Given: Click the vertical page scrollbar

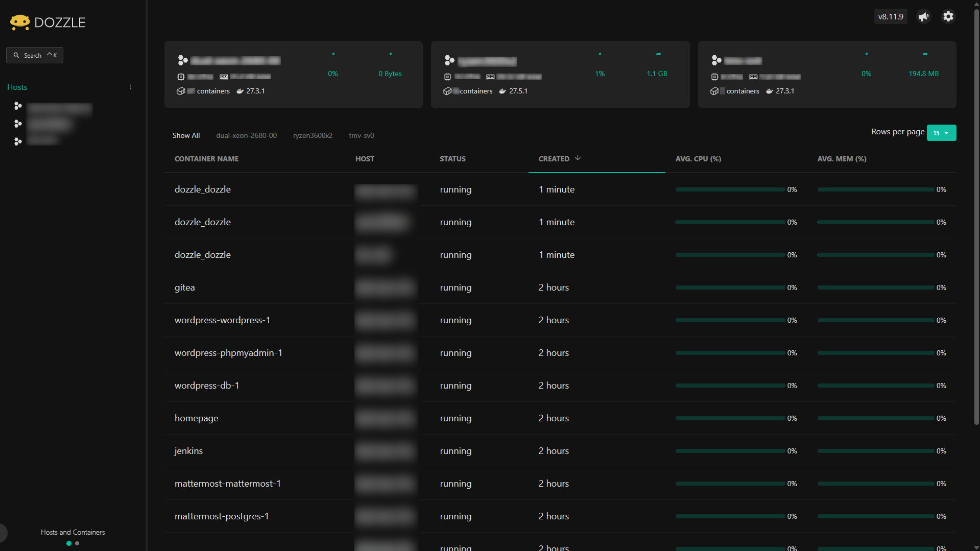Looking at the screenshot, I should pyautogui.click(x=976, y=217).
